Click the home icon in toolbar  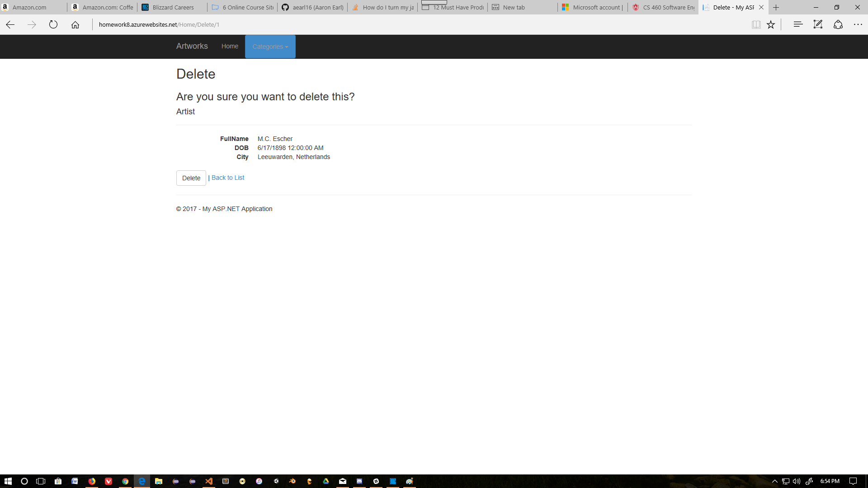click(x=75, y=25)
